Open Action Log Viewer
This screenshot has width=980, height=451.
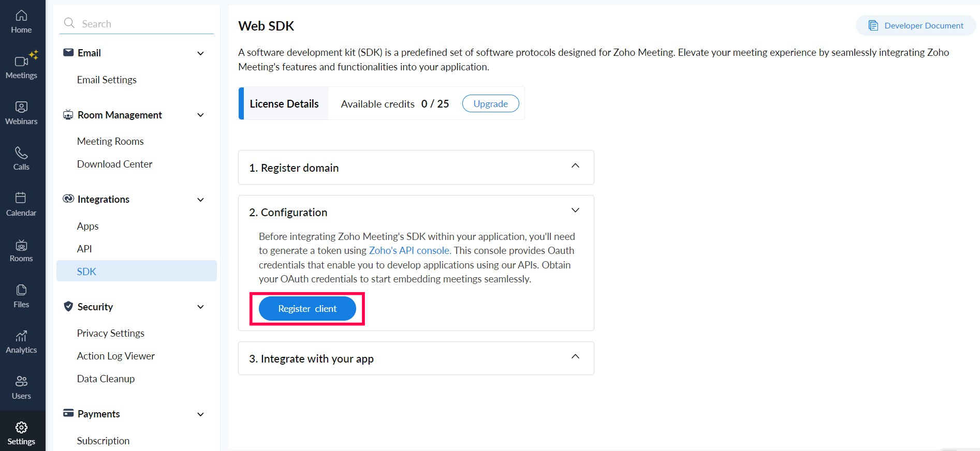(115, 356)
